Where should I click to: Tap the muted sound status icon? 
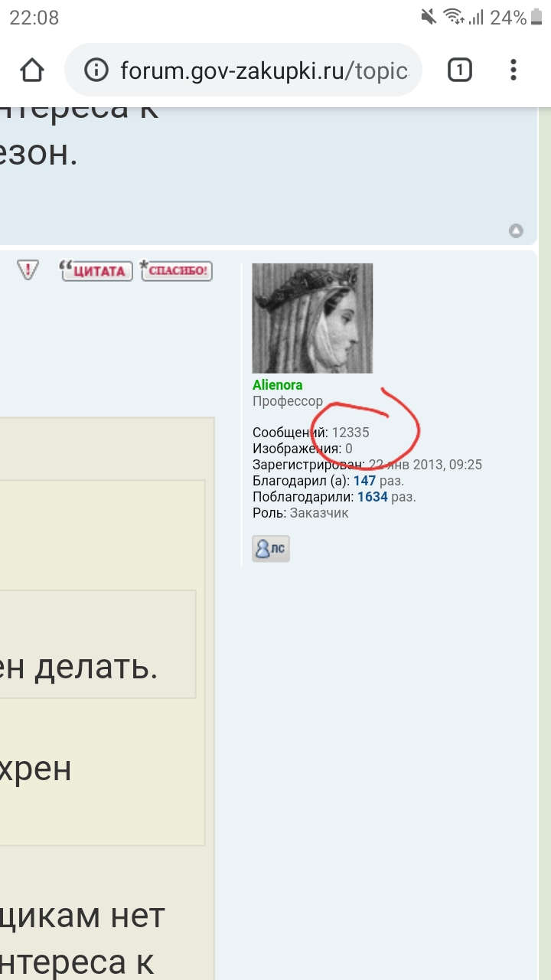point(429,18)
